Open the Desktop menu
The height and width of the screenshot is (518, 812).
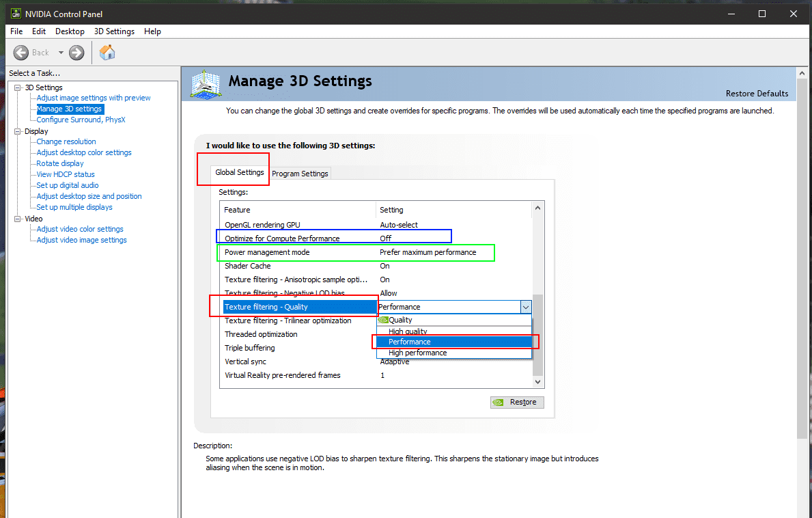click(x=70, y=31)
